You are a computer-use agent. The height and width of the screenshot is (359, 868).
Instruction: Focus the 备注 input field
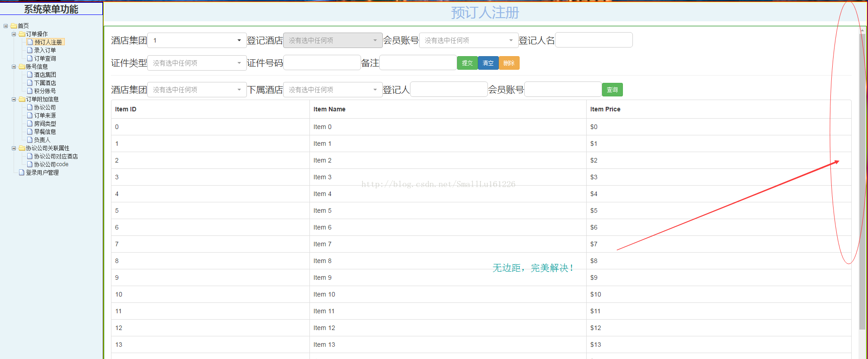click(x=418, y=62)
